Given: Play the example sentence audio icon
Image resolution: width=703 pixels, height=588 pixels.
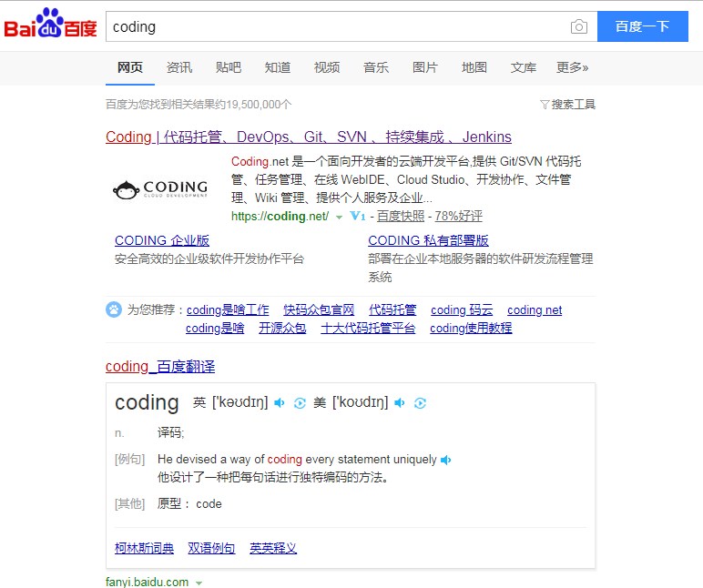Looking at the screenshot, I should coord(445,461).
